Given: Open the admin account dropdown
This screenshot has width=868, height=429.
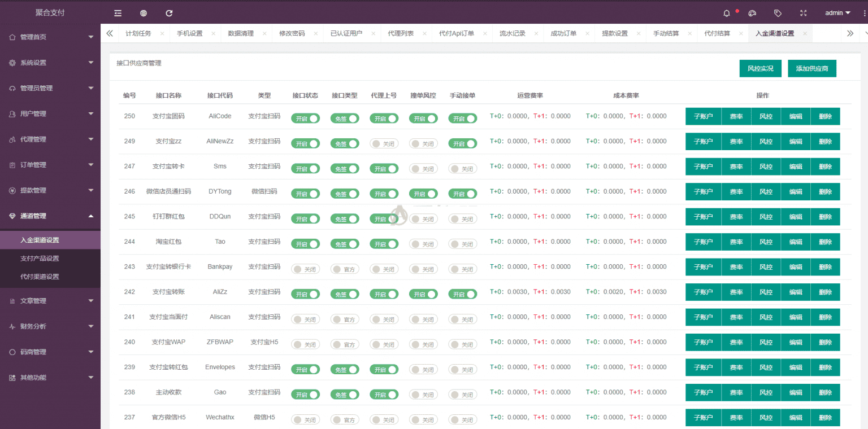Looking at the screenshot, I should pos(836,12).
